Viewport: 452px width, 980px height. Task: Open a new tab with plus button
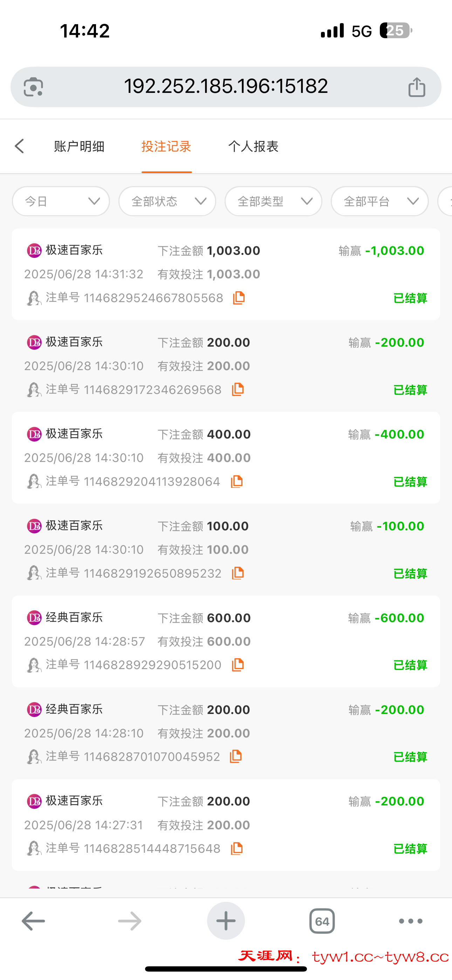[x=226, y=921]
